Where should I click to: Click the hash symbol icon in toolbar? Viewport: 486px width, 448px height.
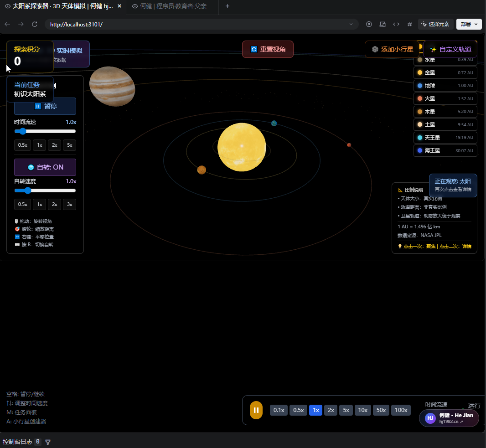tap(410, 24)
